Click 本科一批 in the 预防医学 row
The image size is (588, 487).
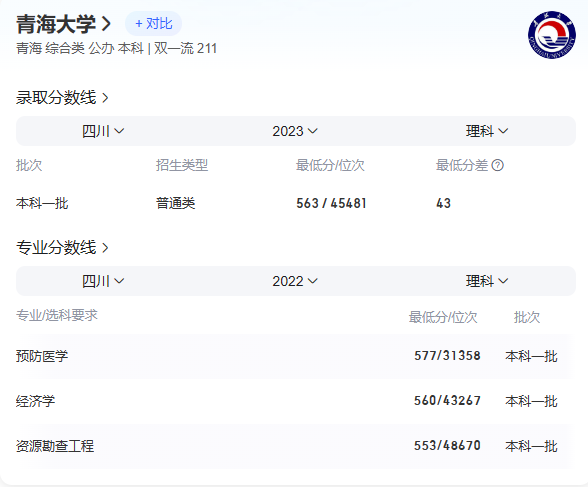(x=531, y=356)
